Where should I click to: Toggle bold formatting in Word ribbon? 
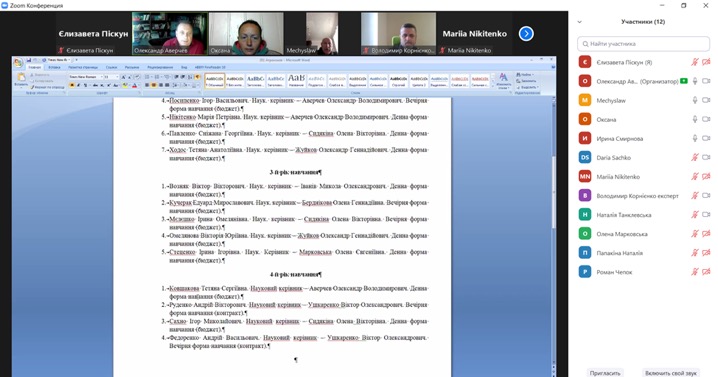click(72, 85)
